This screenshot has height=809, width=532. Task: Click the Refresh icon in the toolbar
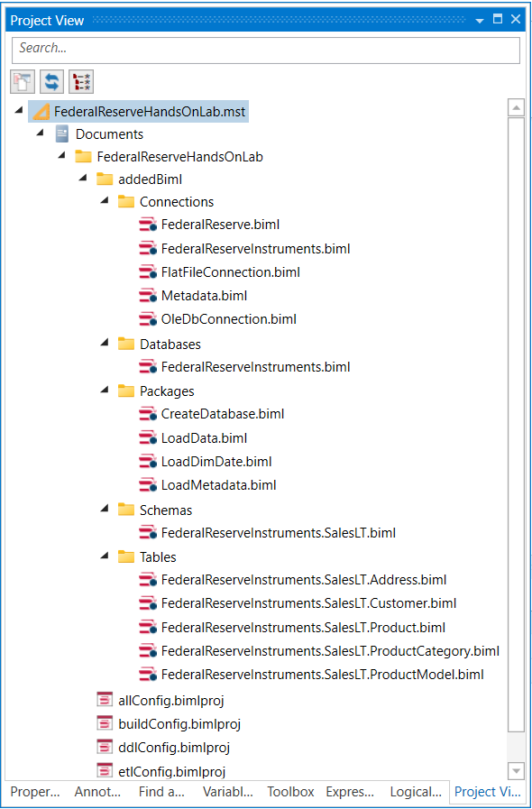51,81
